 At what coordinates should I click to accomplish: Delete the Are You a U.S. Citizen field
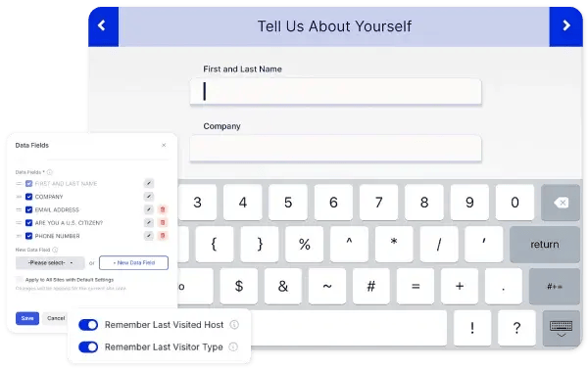coord(163,223)
